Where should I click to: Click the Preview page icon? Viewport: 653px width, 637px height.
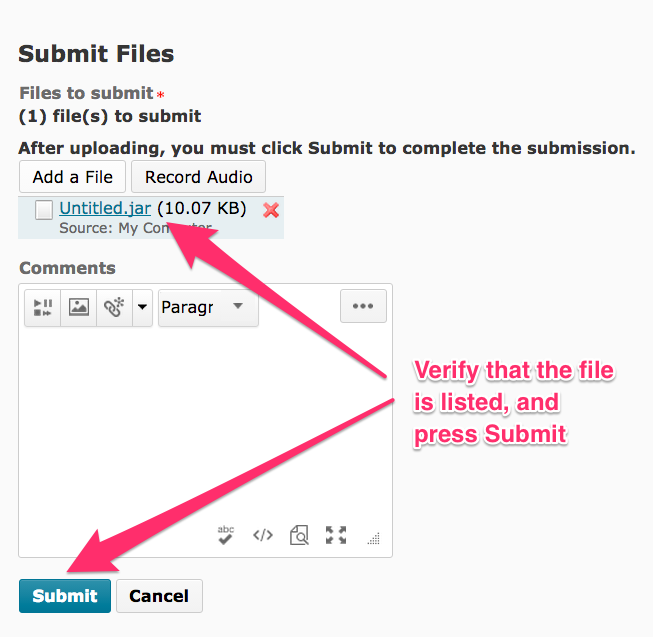coord(299,535)
